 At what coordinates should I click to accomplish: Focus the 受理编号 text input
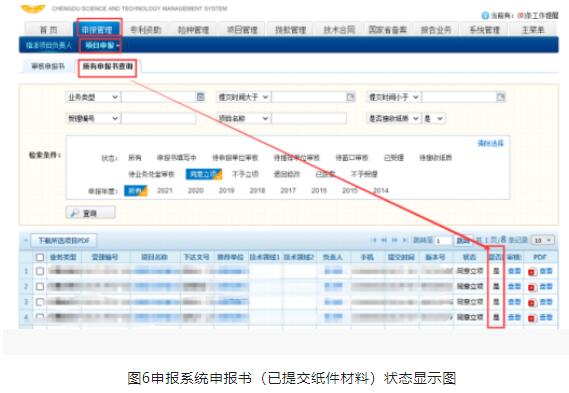[159, 118]
